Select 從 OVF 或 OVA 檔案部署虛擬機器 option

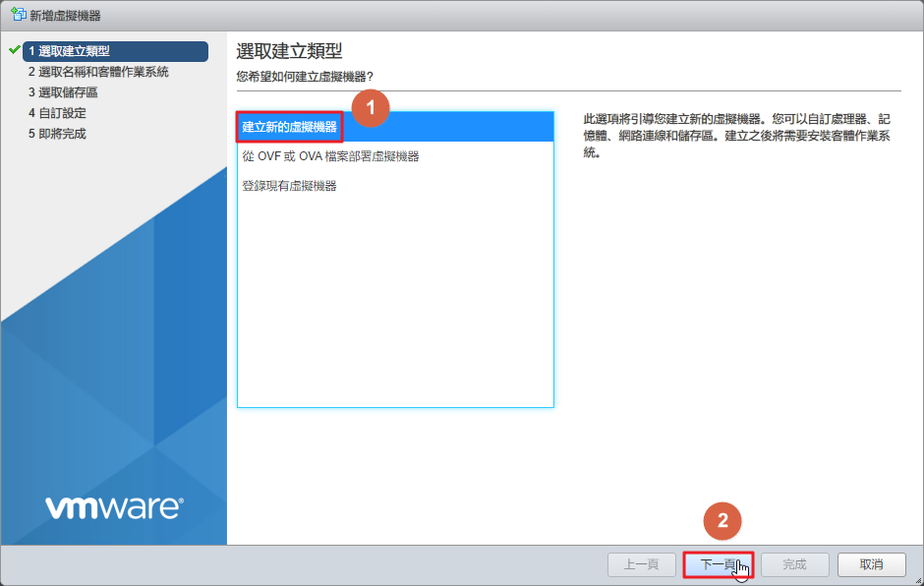click(x=395, y=156)
